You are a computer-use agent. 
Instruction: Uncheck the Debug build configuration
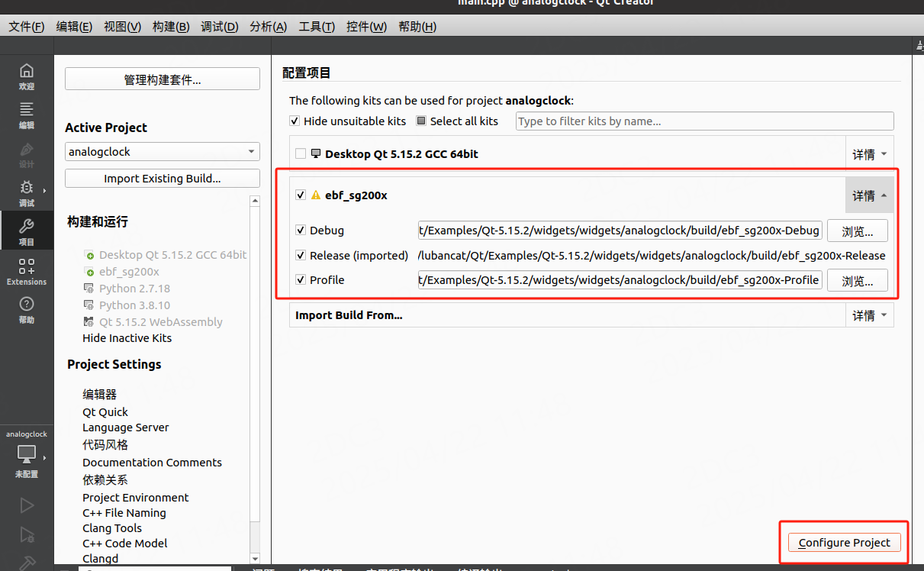301,230
